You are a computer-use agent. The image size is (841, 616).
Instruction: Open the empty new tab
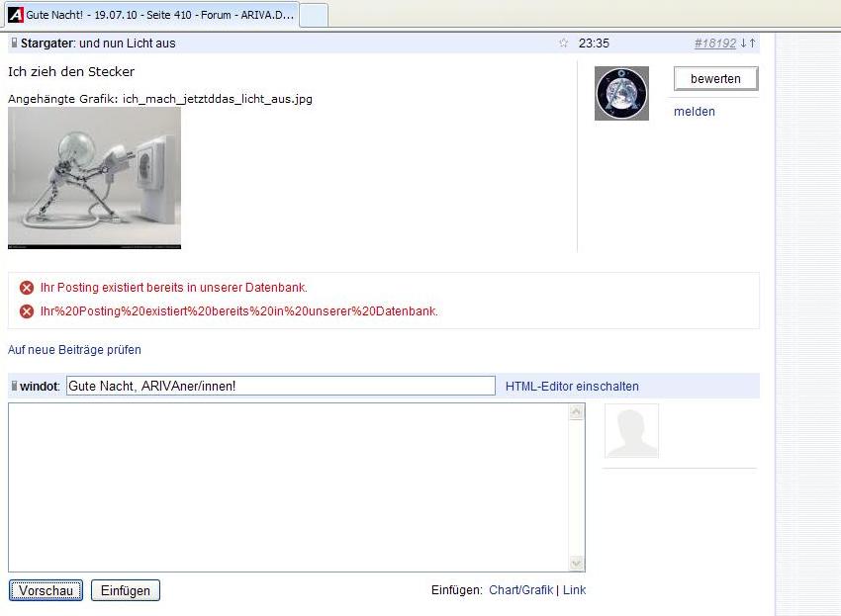pyautogui.click(x=313, y=16)
